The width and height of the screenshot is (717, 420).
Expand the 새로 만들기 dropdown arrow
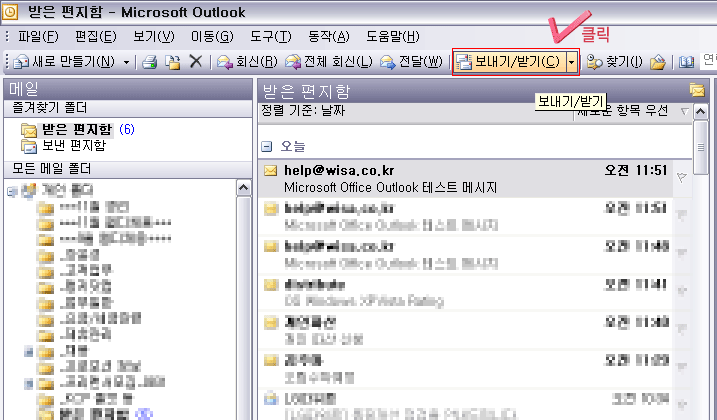point(126,62)
